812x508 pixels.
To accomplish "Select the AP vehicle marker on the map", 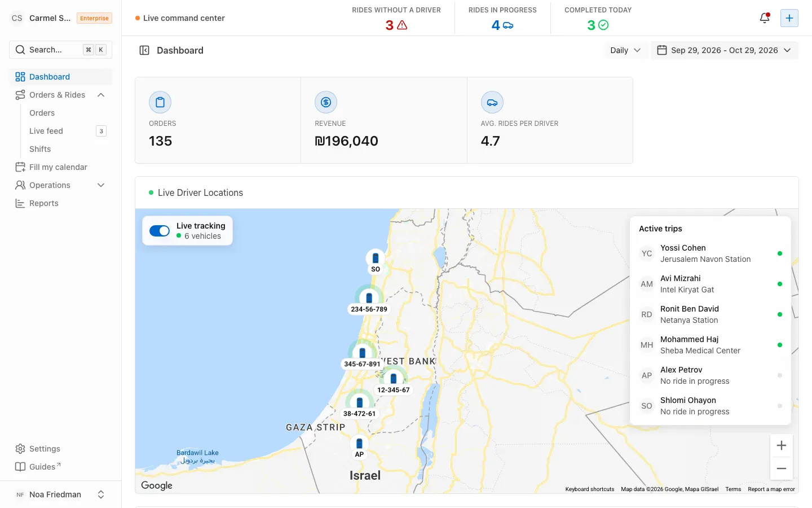I will [359, 447].
